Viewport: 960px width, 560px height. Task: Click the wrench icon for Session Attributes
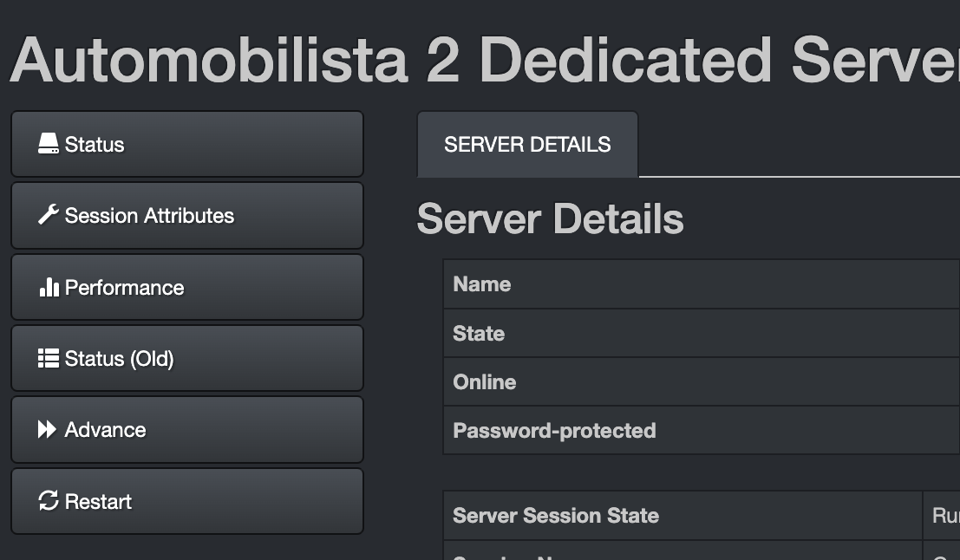point(49,215)
